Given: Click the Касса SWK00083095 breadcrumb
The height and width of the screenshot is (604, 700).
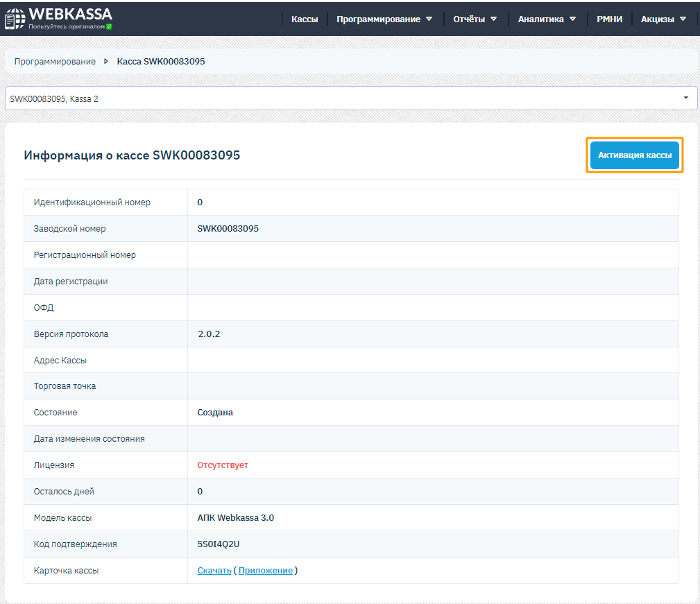Looking at the screenshot, I should [x=161, y=62].
